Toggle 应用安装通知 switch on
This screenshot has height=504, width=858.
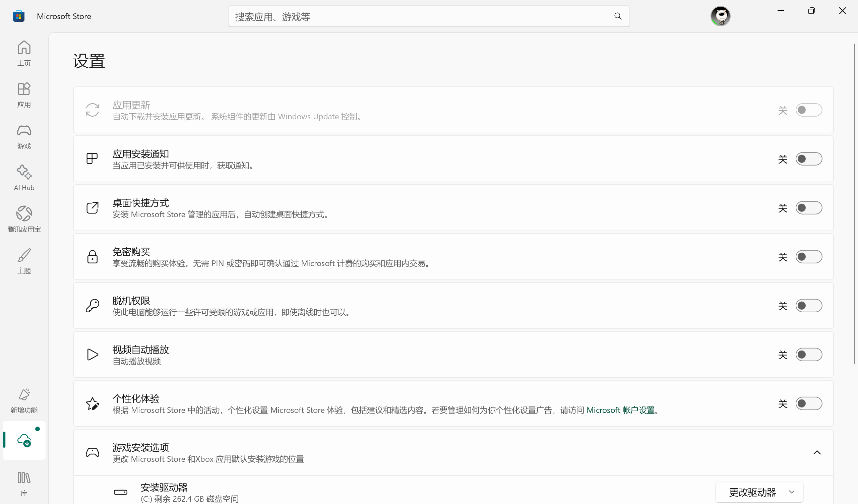pyautogui.click(x=809, y=159)
